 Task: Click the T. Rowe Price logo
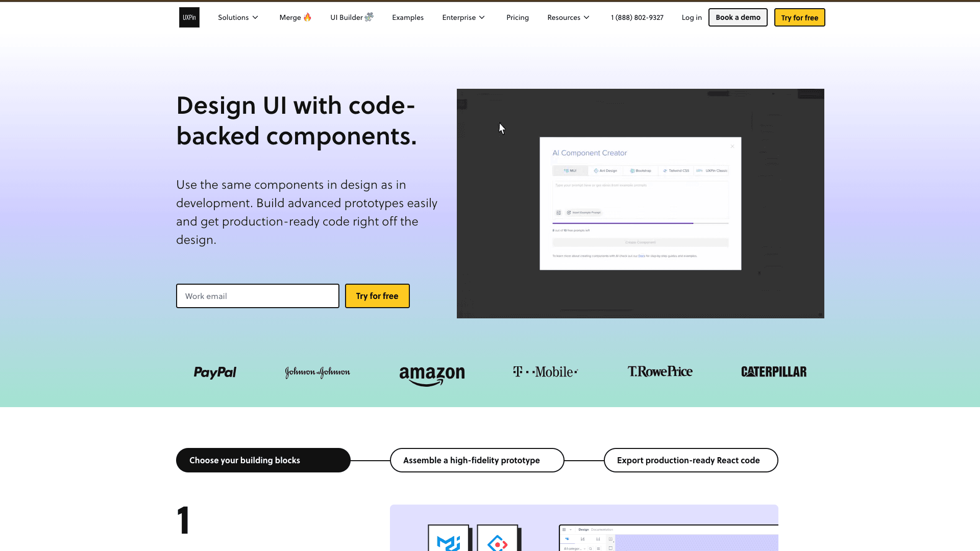coord(660,371)
